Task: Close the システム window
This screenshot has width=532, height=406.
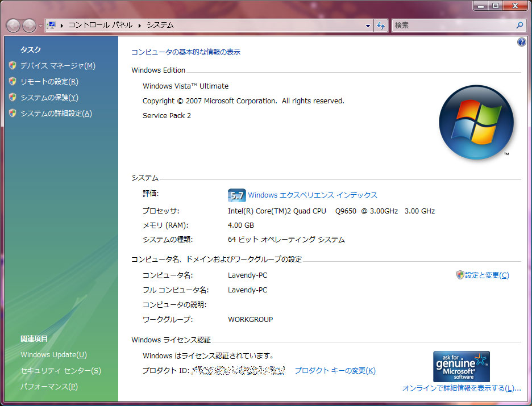Action: pyautogui.click(x=515, y=6)
